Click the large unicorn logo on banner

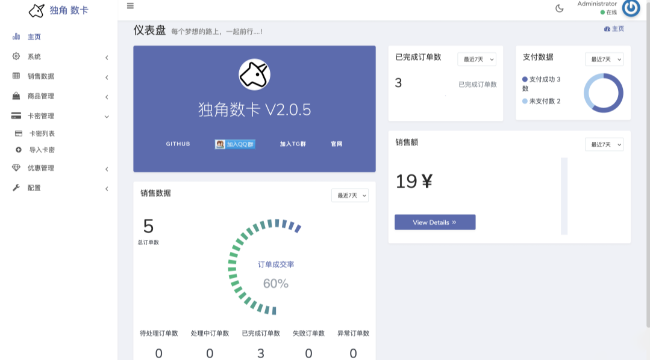254,75
